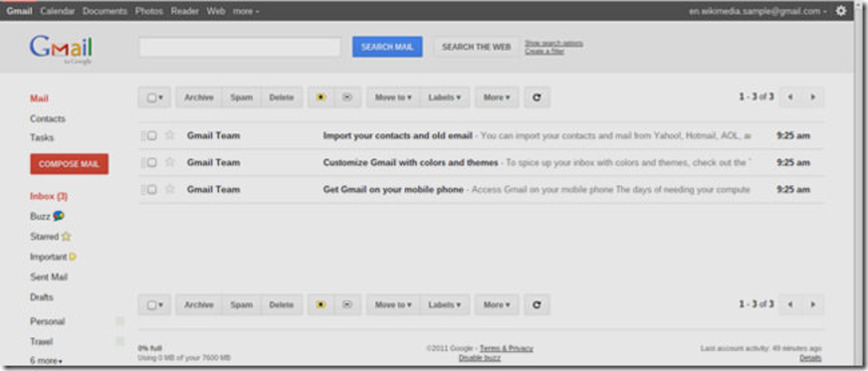The image size is (868, 371).
Task: Tick the select-all checkbox in bottom toolbar
Action: click(151, 305)
